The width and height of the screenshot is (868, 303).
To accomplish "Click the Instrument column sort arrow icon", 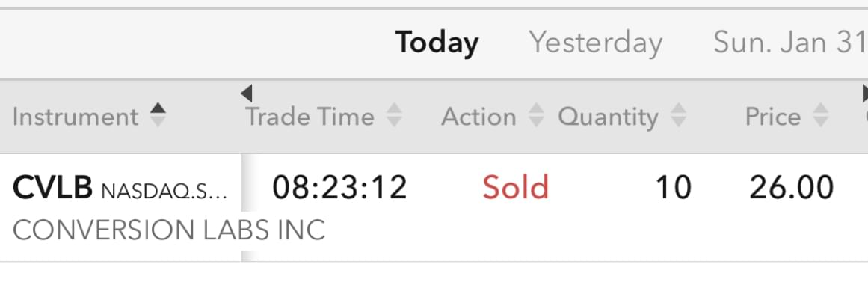I will 157,115.
